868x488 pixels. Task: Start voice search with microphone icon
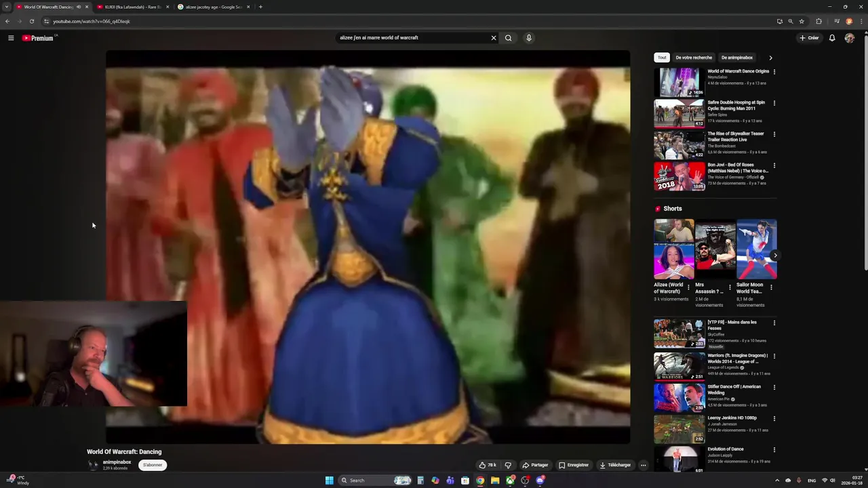(529, 38)
